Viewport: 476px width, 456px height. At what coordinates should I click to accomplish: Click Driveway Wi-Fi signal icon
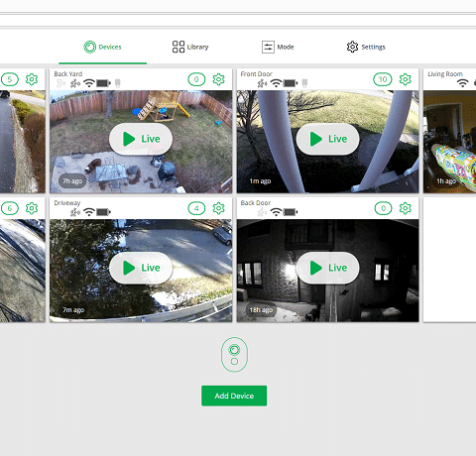pos(89,212)
